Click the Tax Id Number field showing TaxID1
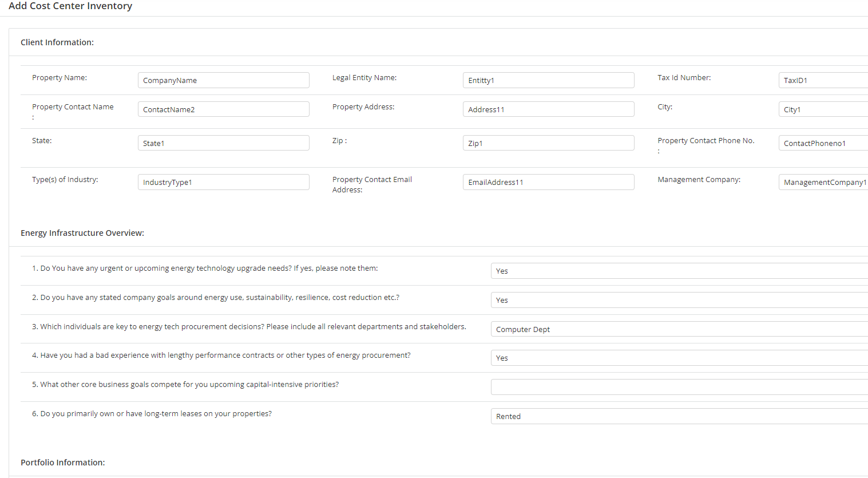This screenshot has height=478, width=868. point(824,80)
